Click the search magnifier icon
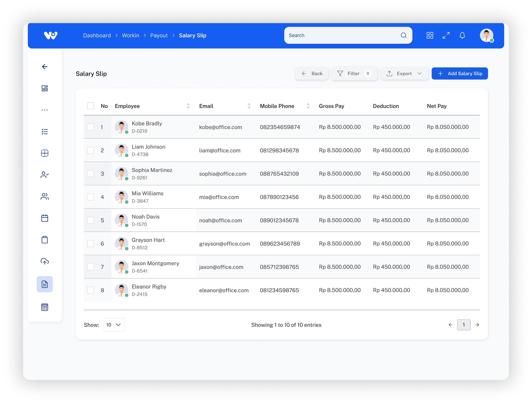The image size is (532, 403). (x=403, y=35)
